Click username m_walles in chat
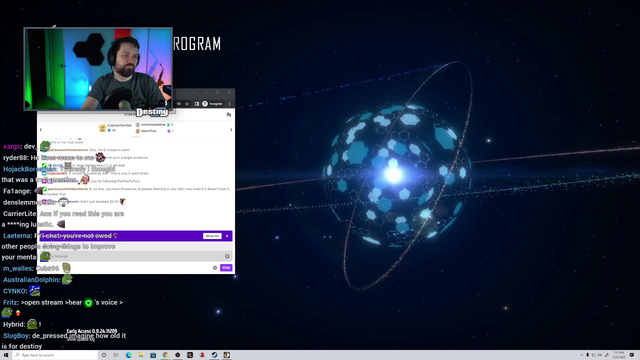 pyautogui.click(x=18, y=268)
